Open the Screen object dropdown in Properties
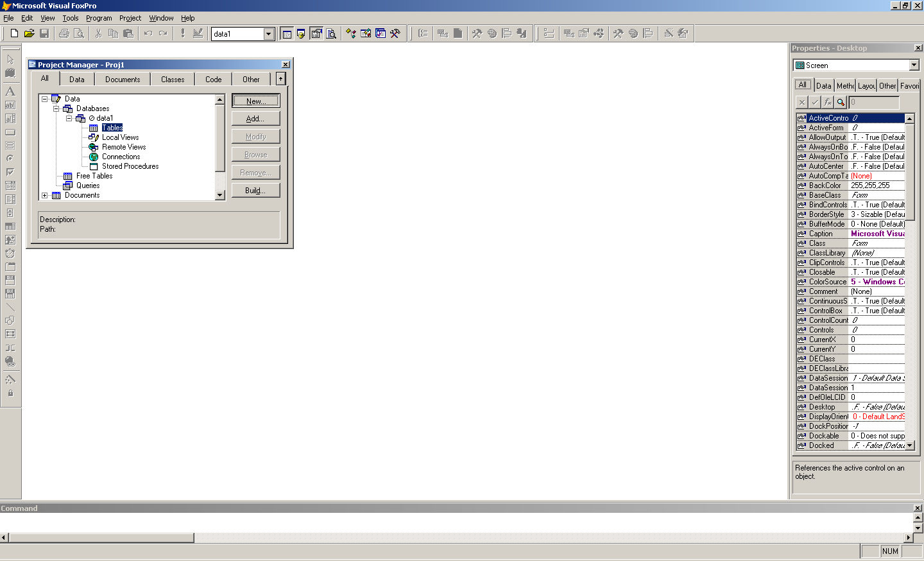This screenshot has height=561, width=924. [914, 65]
